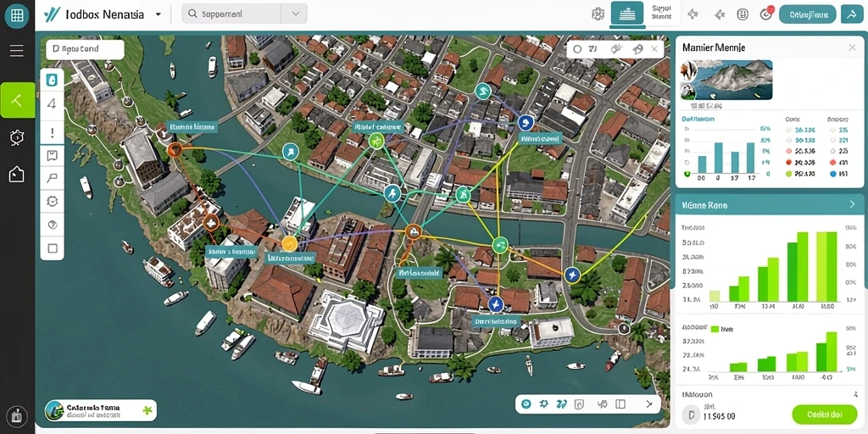Toggle the circle option in map's top-right toolbar
Screen dimensions: 868x434
pyautogui.click(x=577, y=49)
